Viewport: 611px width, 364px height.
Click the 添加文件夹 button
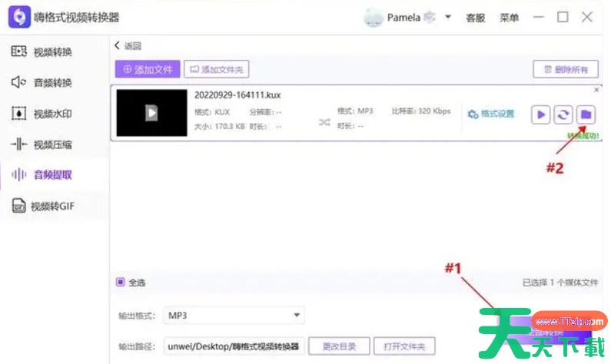coord(216,69)
